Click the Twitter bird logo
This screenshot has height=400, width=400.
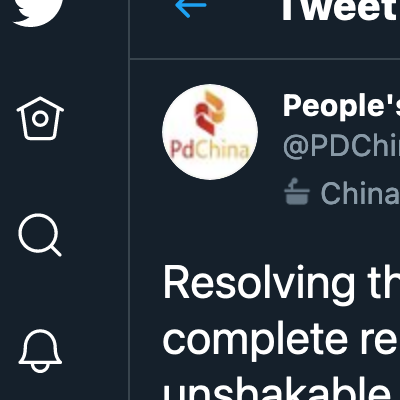click(x=38, y=13)
